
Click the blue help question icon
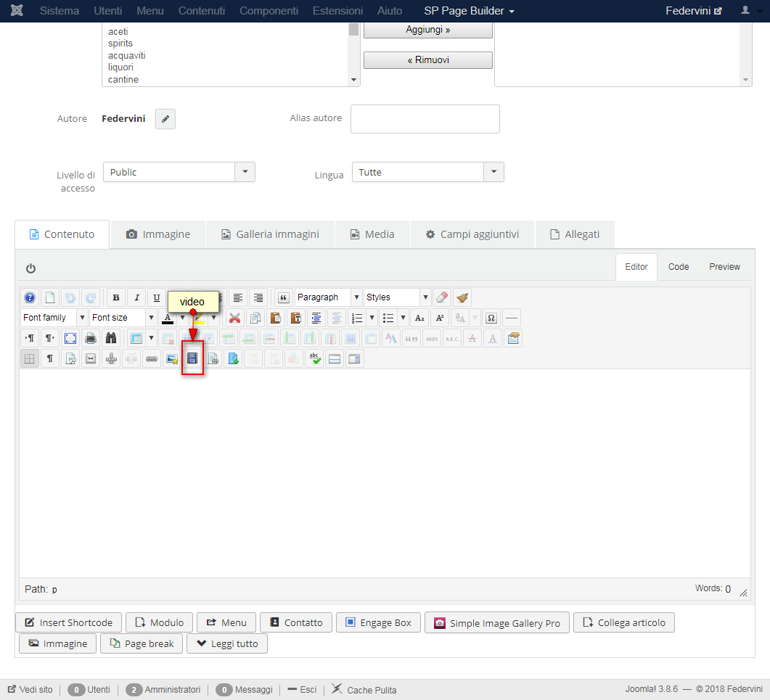pyautogui.click(x=30, y=297)
